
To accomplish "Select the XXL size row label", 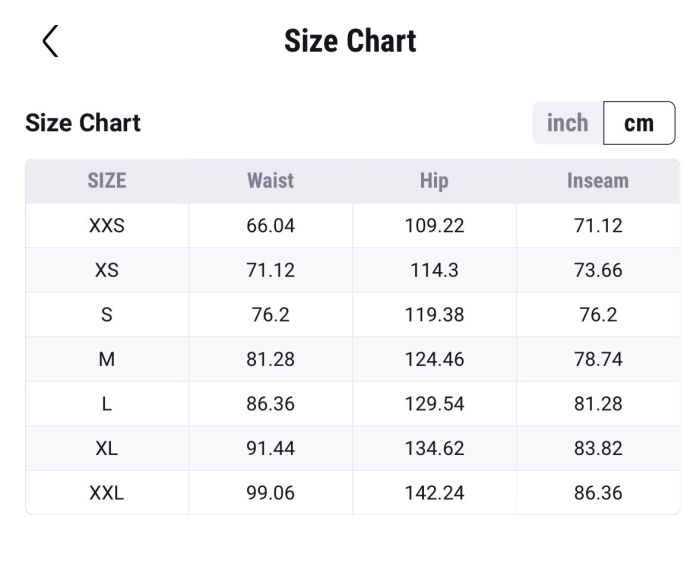I will pos(107,493).
